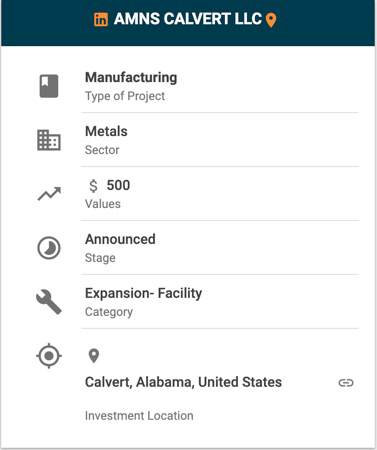Click the trending-up chart icon beside Values
Screen dimensions: 377x450
[49, 194]
